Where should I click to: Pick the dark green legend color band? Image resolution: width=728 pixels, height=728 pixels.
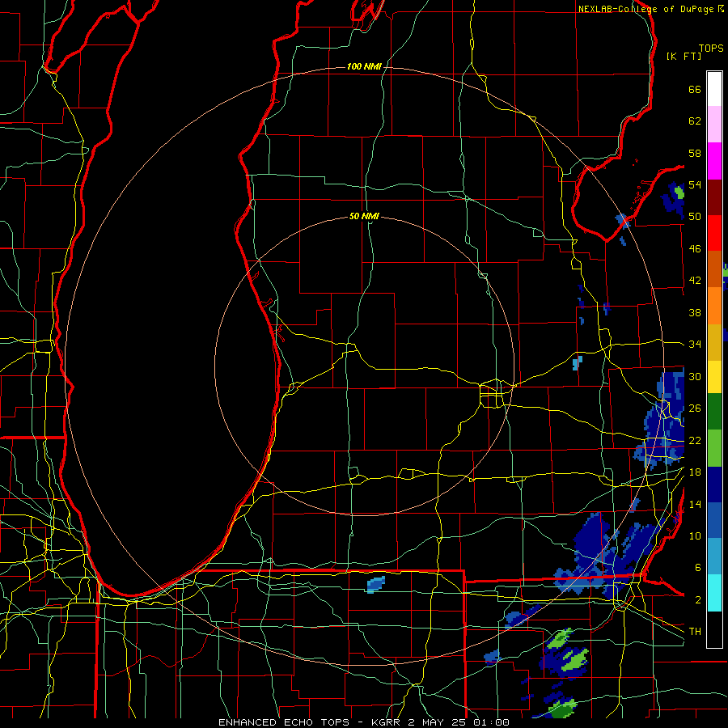click(714, 412)
